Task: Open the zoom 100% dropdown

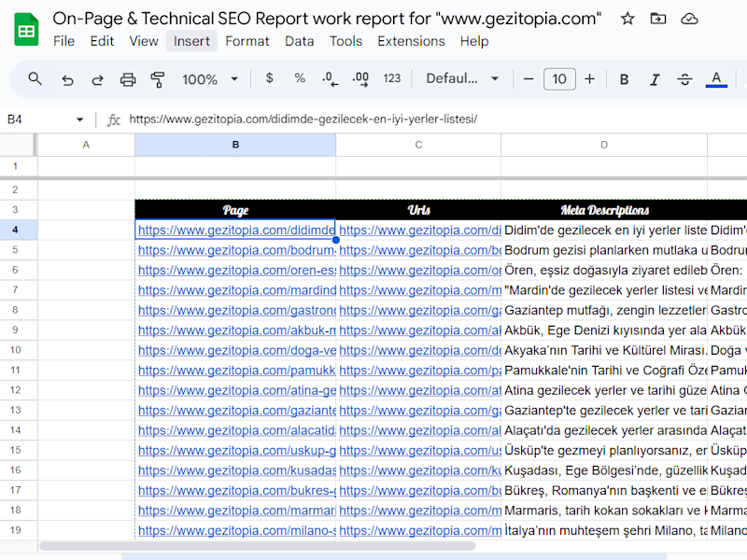Action: click(209, 79)
